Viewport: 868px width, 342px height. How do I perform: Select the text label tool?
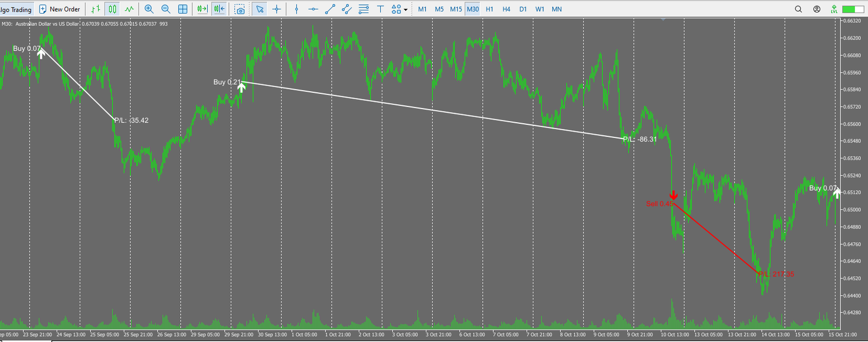click(380, 9)
